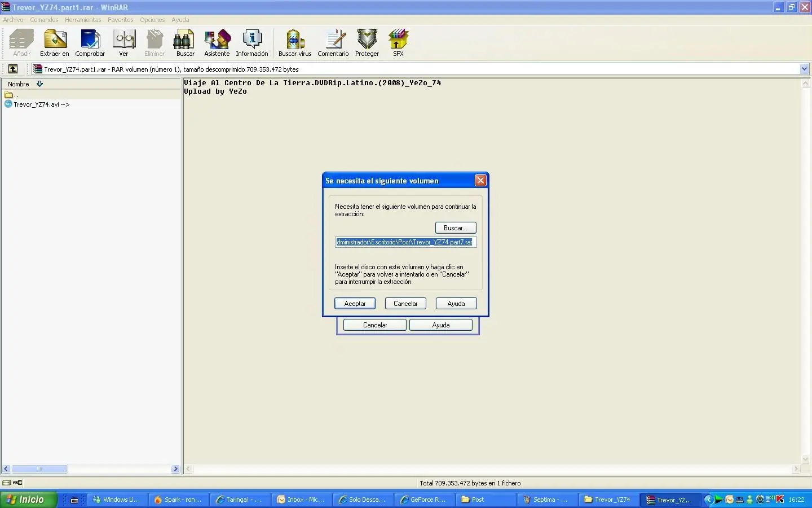Switch to the Inbox - Mic... taskbar window
This screenshot has height=508, width=812.
point(302,500)
